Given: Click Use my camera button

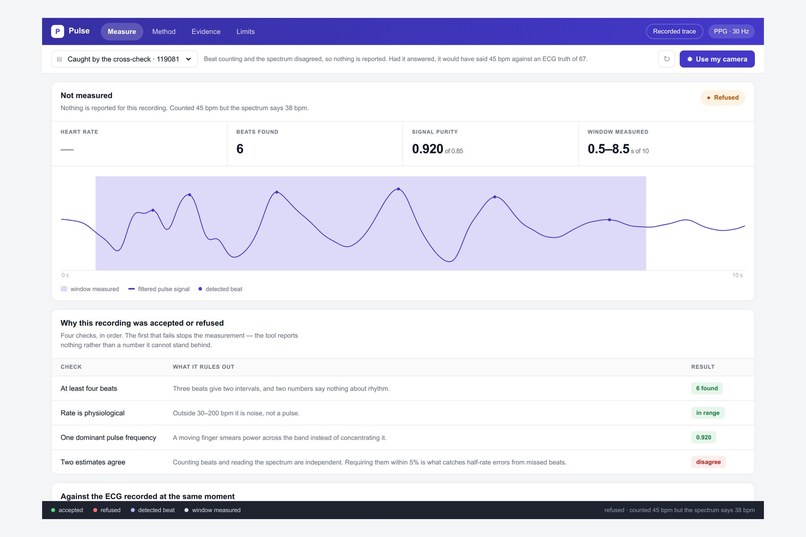Looking at the screenshot, I should pyautogui.click(x=717, y=59).
